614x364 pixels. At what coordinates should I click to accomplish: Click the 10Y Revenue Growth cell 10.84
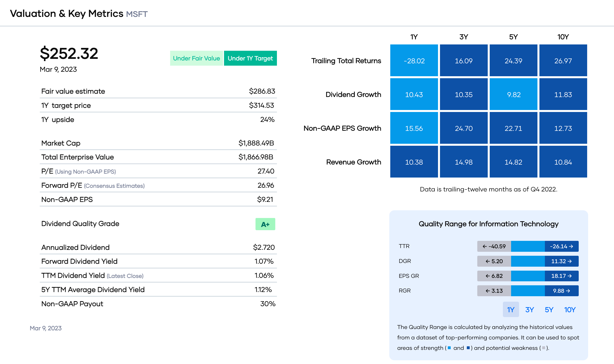point(563,162)
